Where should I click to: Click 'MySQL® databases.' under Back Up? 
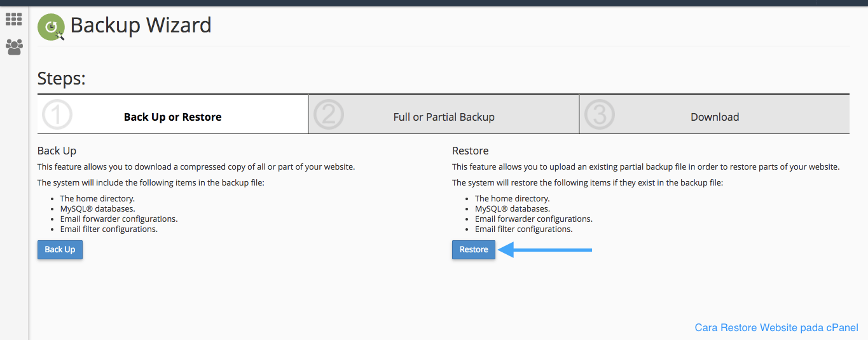pyautogui.click(x=97, y=208)
